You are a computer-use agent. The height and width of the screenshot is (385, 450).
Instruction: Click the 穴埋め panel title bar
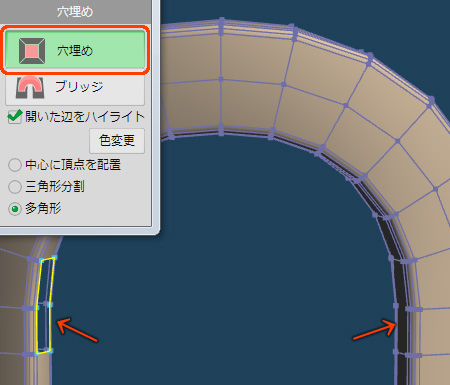(x=75, y=12)
